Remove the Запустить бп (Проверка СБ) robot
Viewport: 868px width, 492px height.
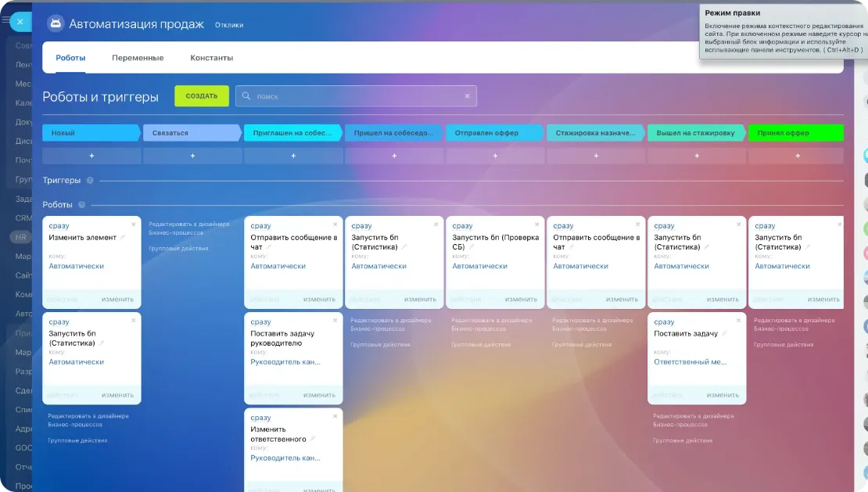[537, 224]
